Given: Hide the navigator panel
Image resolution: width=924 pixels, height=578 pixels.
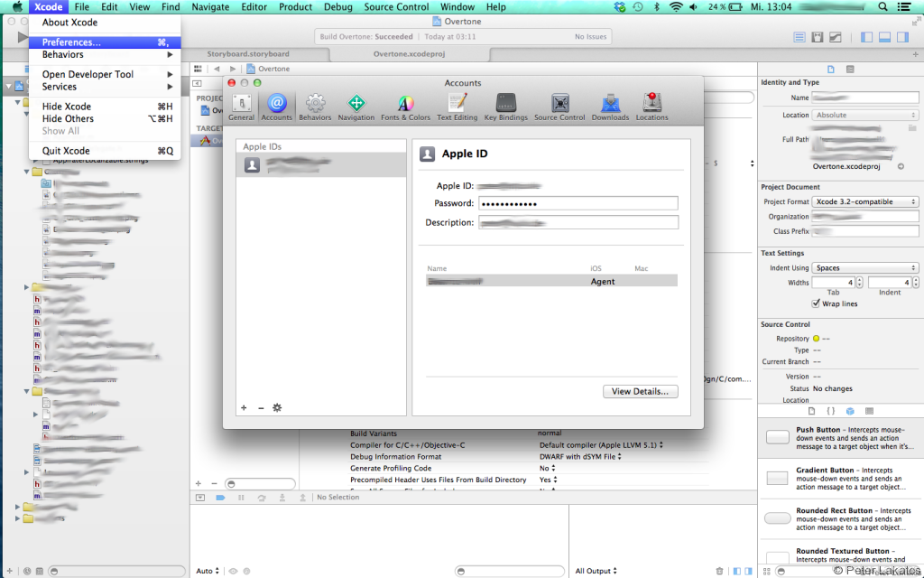Looking at the screenshot, I should (x=866, y=37).
